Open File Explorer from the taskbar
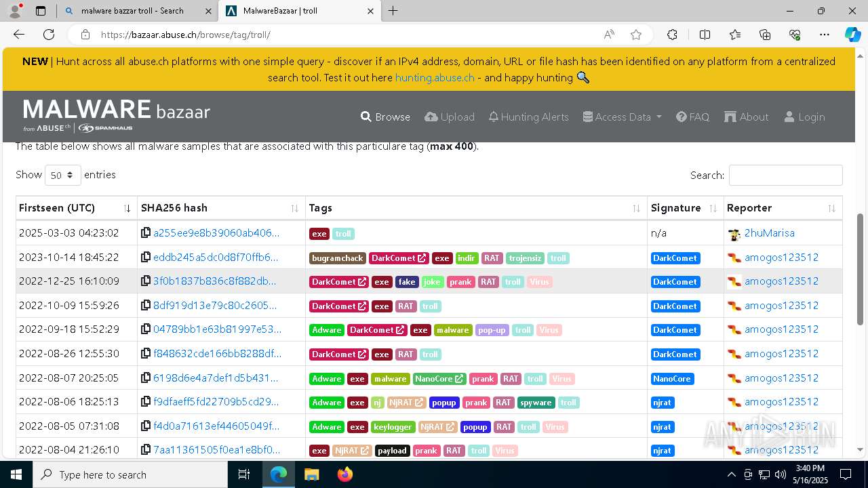This screenshot has width=868, height=488. 312,474
